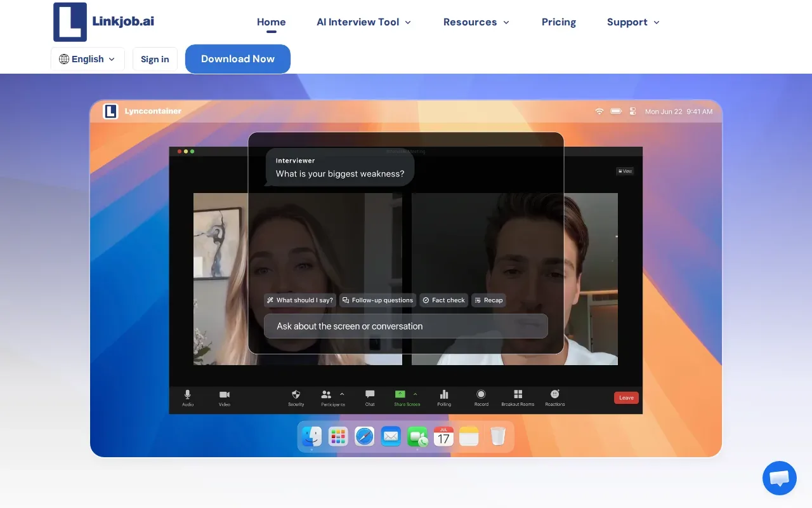The height and width of the screenshot is (508, 812).
Task: Click the red Leave button
Action: point(626,398)
